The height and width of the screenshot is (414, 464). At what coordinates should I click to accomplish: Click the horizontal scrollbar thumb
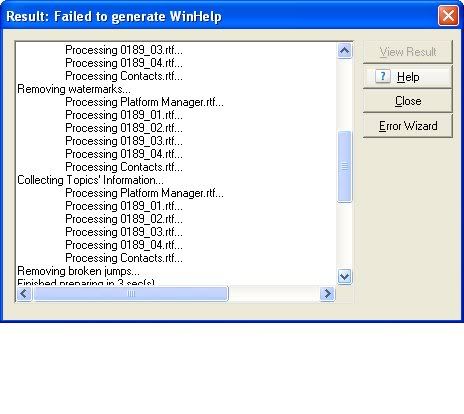click(131, 294)
